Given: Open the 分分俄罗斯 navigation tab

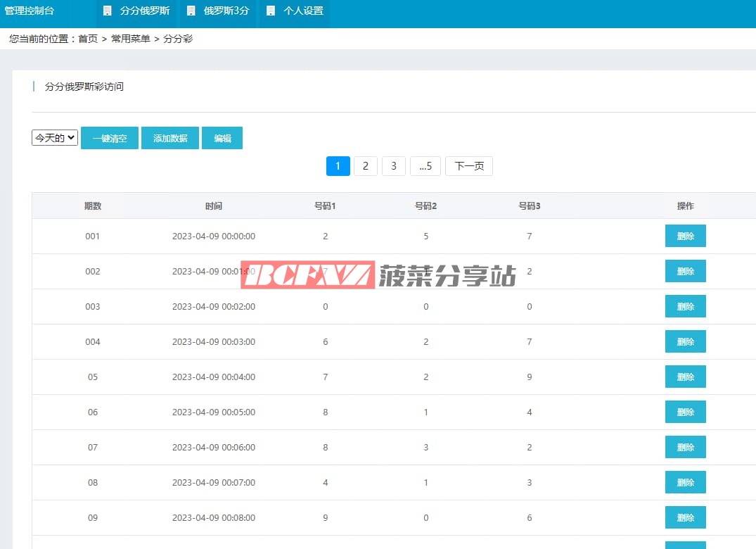Looking at the screenshot, I should (x=145, y=11).
